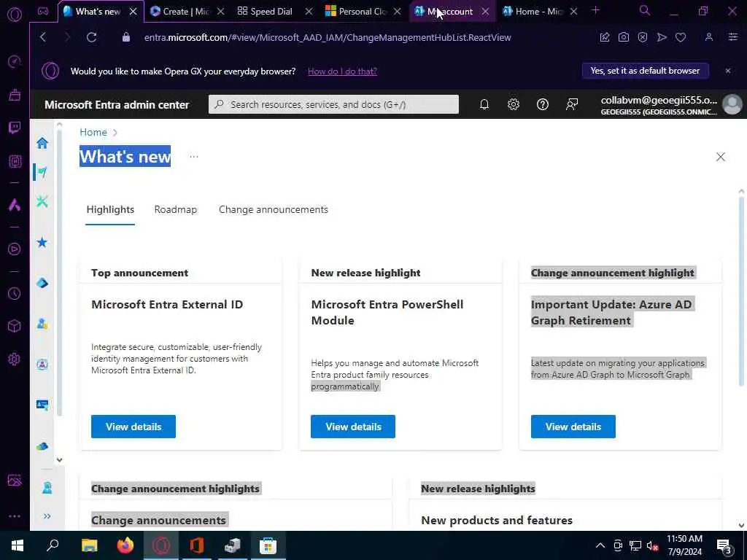The width and height of the screenshot is (747, 560).
Task: Open the Aria AI sidebar icon
Action: point(15,205)
